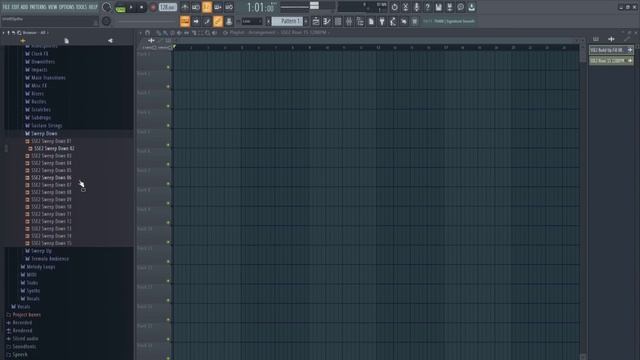Click the yellow back arrow in Browser header
The height and width of the screenshot is (360, 640).
[x=22, y=40]
